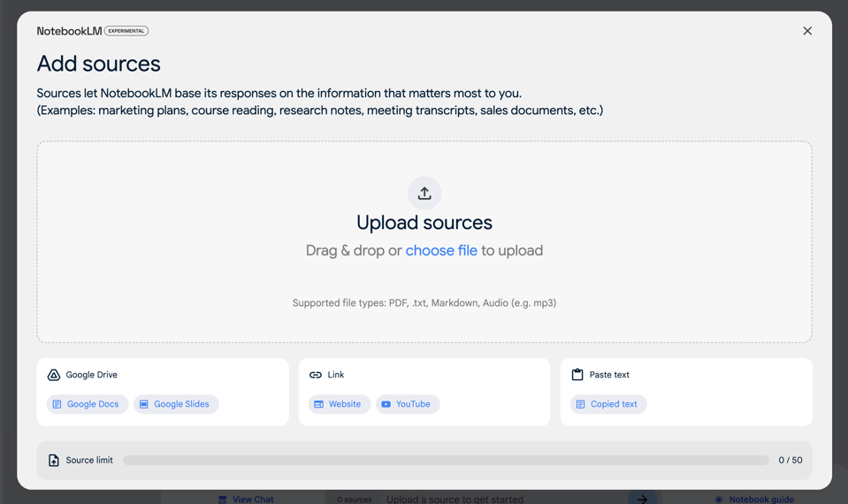Viewport: 848px width, 504px height.
Task: Click the upload arrow icon
Action: 424,193
